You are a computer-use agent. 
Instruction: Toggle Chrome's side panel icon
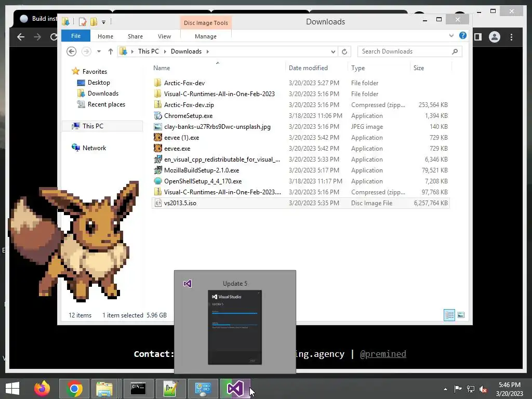pos(478,37)
